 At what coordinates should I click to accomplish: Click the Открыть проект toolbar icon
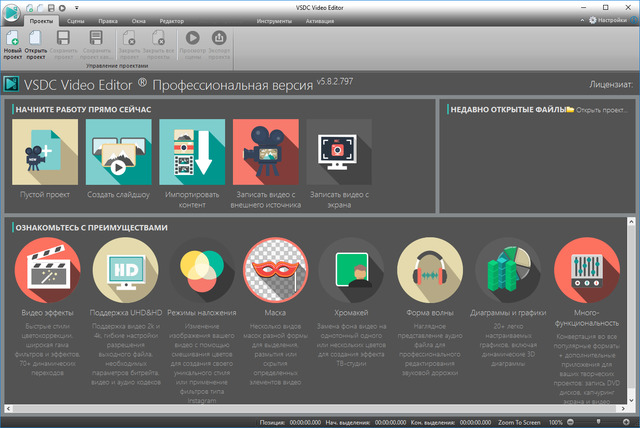[x=36, y=44]
